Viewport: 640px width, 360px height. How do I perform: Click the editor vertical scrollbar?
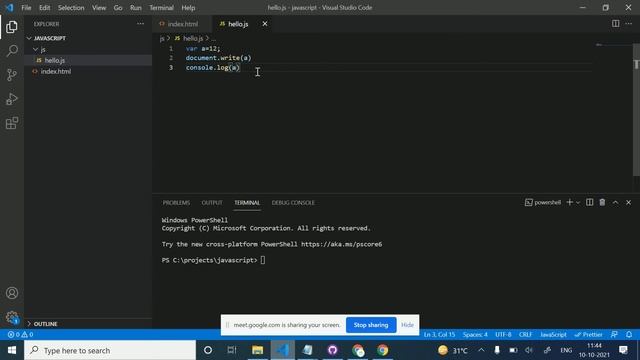[636, 109]
